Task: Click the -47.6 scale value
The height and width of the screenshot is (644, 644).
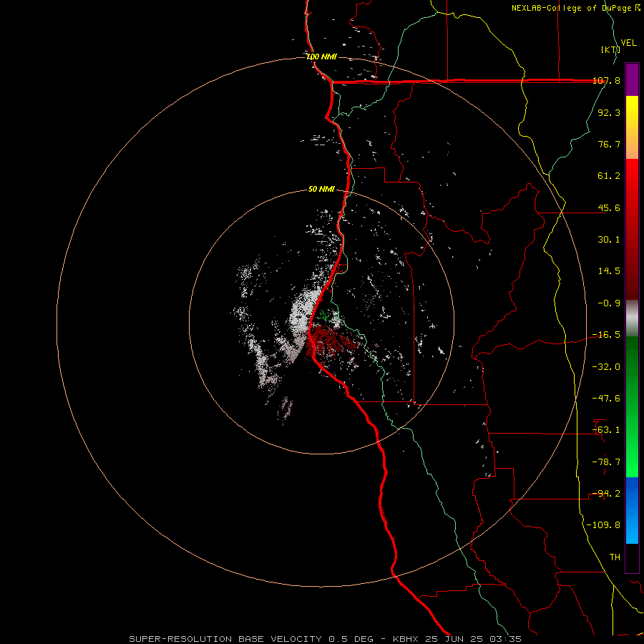Action: pyautogui.click(x=606, y=399)
